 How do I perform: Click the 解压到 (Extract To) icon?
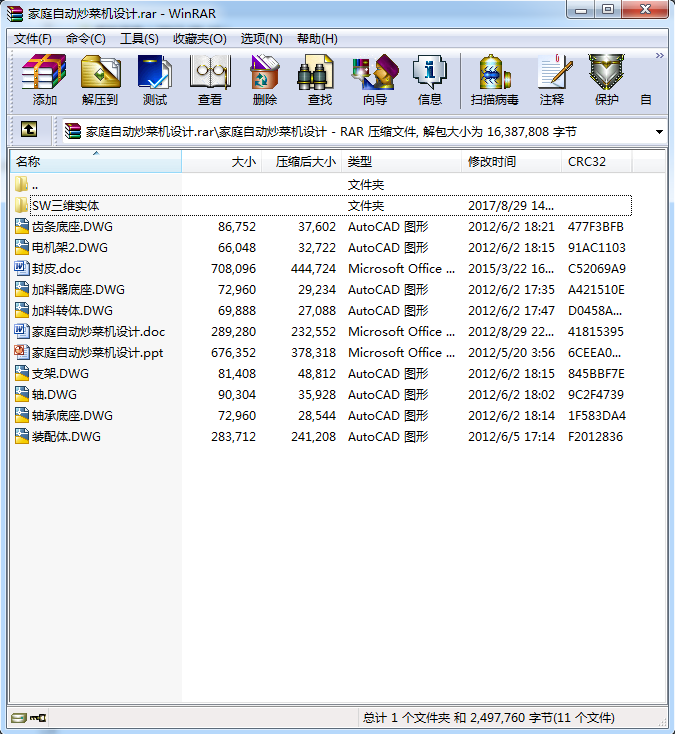[100, 80]
